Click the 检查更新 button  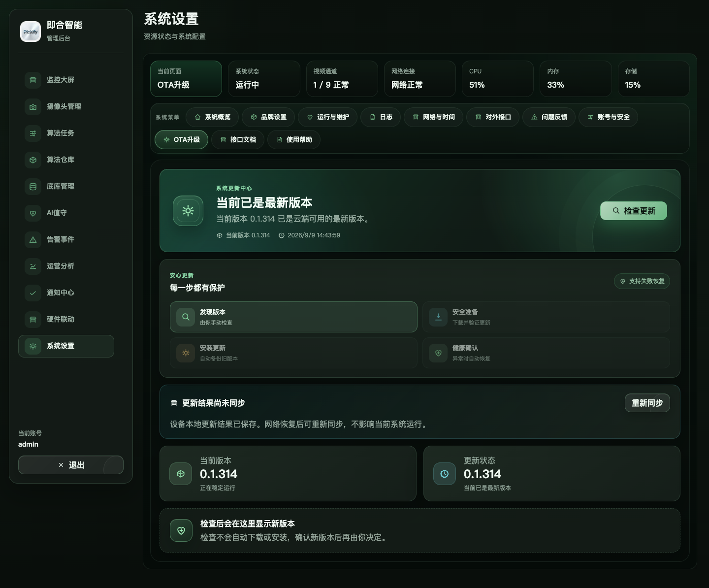pos(634,211)
